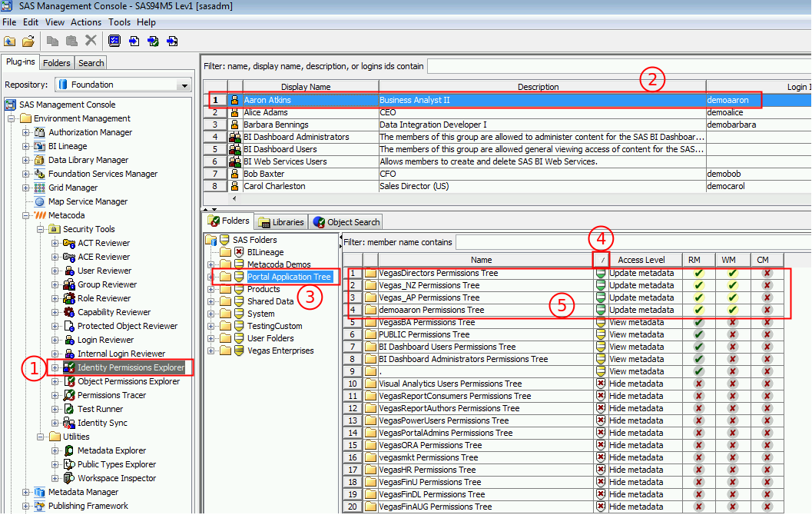
Task: Select the Portal Application Tree folder
Action: coord(289,277)
